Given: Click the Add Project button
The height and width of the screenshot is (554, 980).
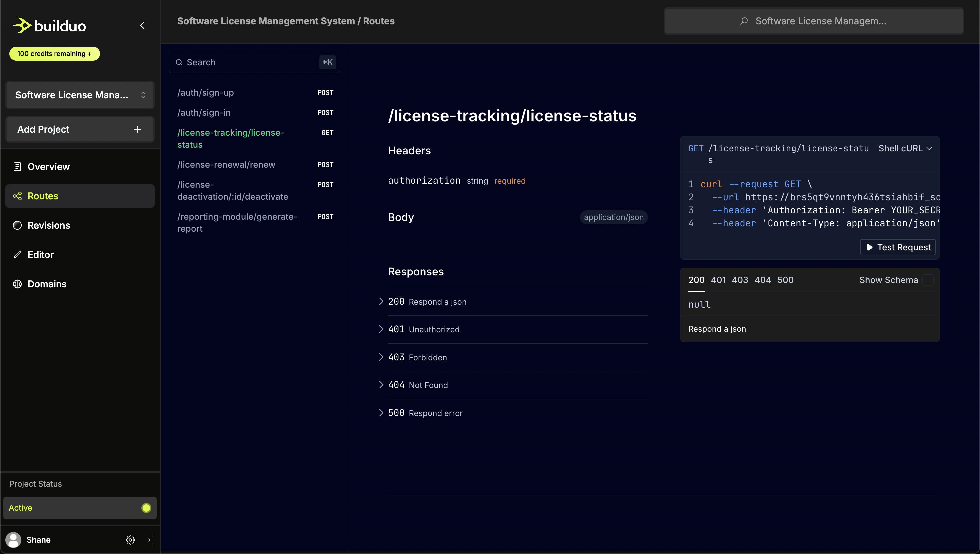Looking at the screenshot, I should (80, 129).
